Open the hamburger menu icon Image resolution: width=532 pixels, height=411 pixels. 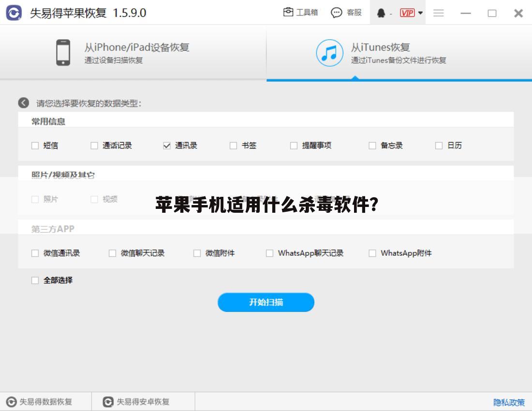pos(439,13)
